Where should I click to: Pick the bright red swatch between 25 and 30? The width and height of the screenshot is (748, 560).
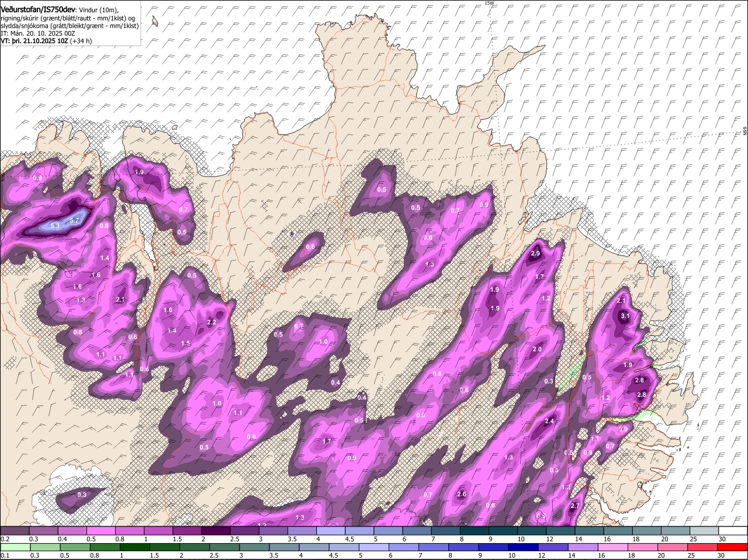(704, 547)
